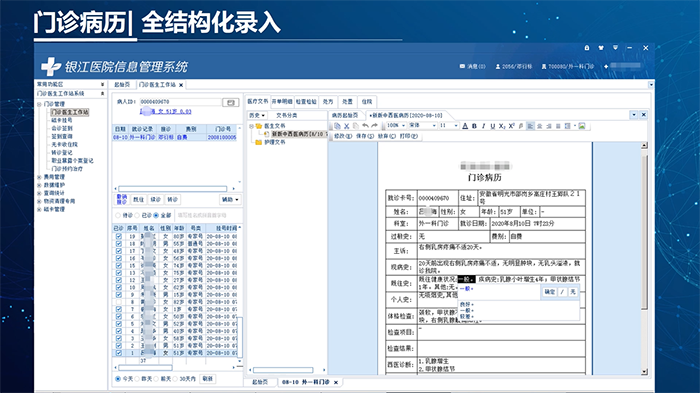Click the 病人ID input field
The width and height of the screenshot is (700, 393).
(180, 102)
